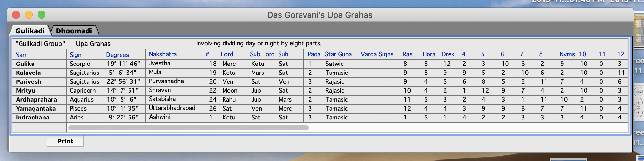Select the Yamagantaka row name

click(x=36, y=109)
